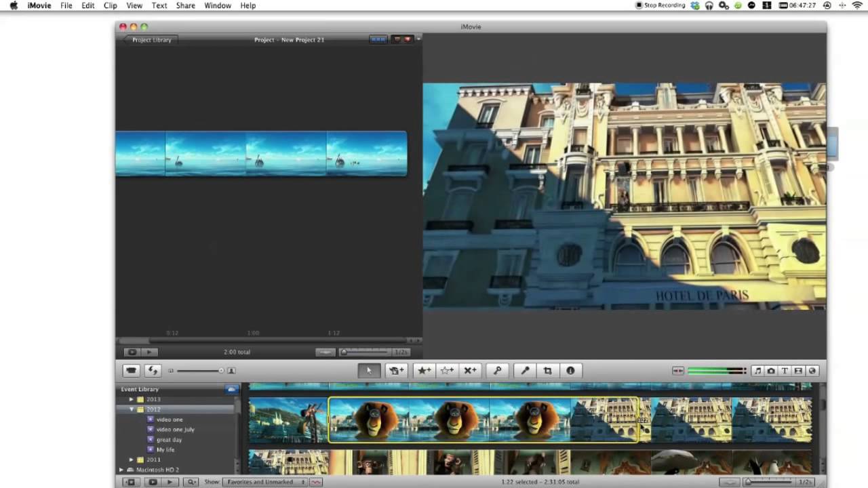Screen dimensions: 868x488
Task: Toggle event browser thumbnail appearance button
Action: (x=730, y=482)
